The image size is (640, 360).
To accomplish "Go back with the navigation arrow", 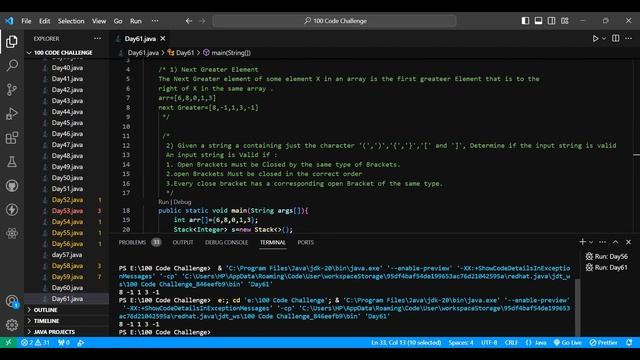I will point(189,21).
